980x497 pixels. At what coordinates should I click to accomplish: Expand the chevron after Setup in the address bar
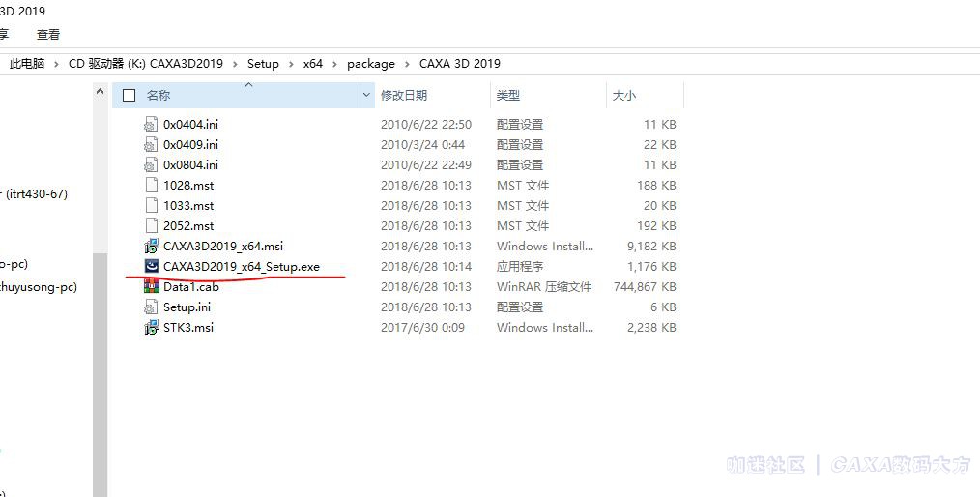point(291,64)
